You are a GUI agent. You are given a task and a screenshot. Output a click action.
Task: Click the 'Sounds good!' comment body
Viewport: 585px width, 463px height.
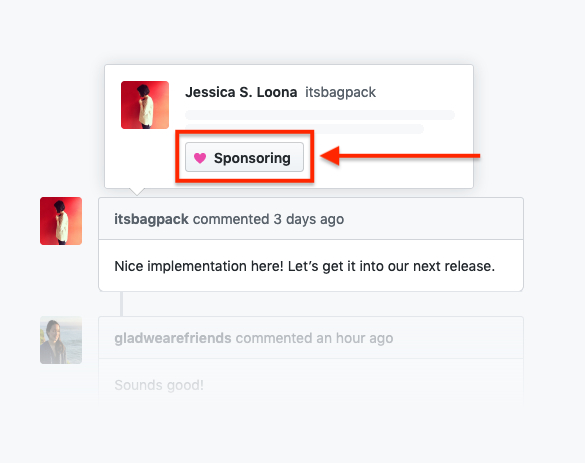[159, 385]
